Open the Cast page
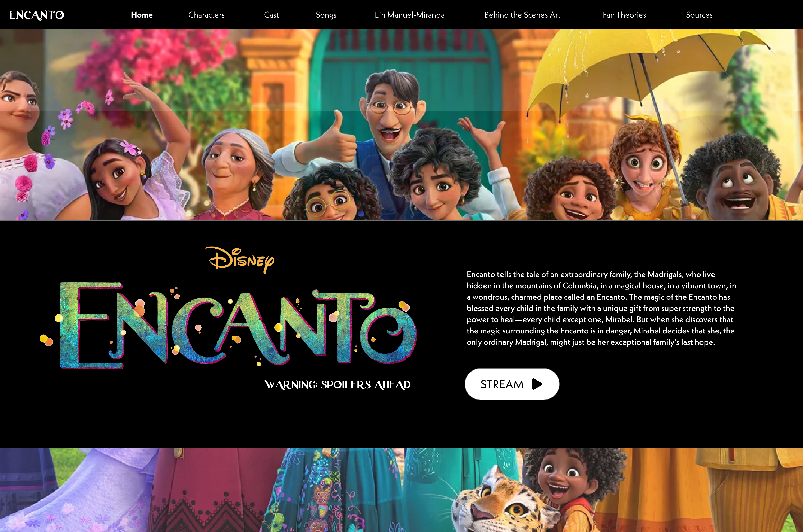The image size is (803, 532). [x=271, y=15]
